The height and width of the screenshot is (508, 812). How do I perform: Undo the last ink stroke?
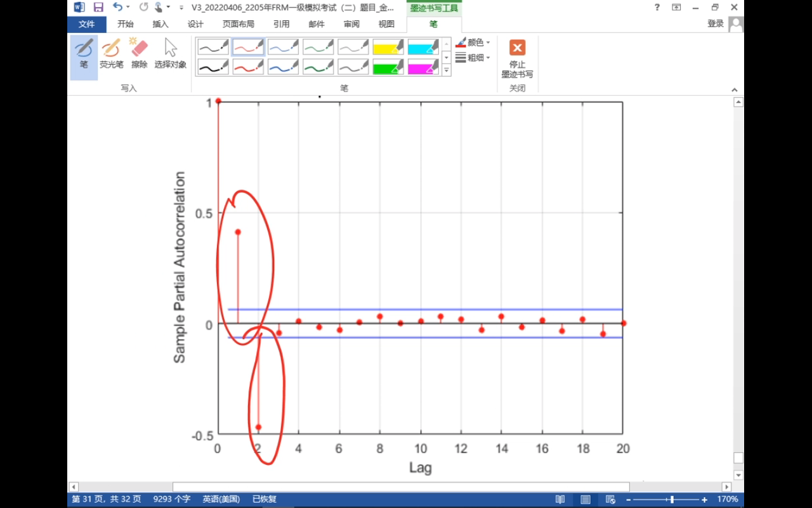point(117,8)
